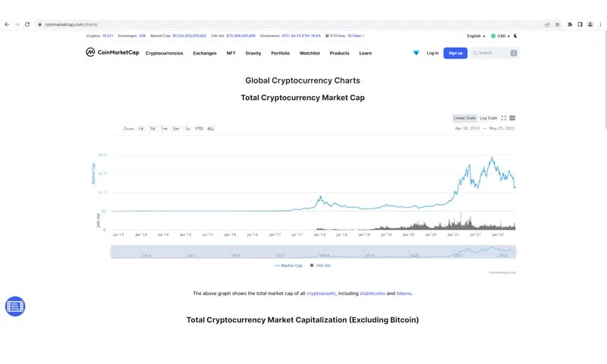This screenshot has height=364, width=607.
Task: Open chart fullscreen view icon
Action: (504, 118)
